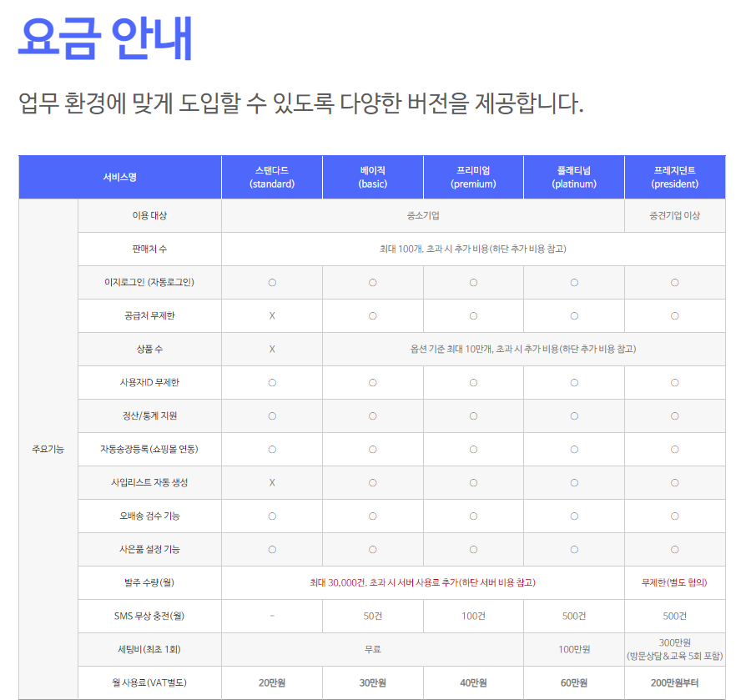Click the 50건 cell under 베이직
Screen dimensions: 741x700
click(373, 617)
